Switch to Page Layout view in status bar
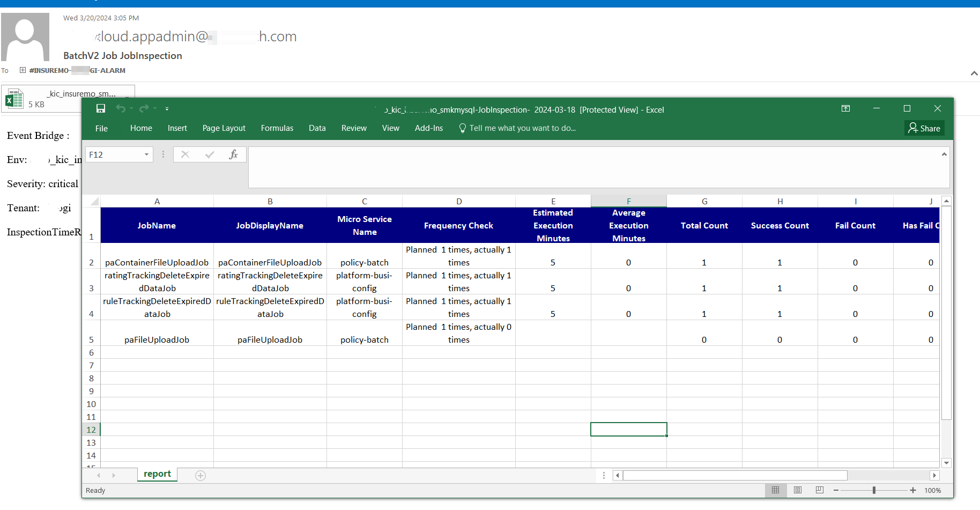The width and height of the screenshot is (980, 510). (x=798, y=490)
